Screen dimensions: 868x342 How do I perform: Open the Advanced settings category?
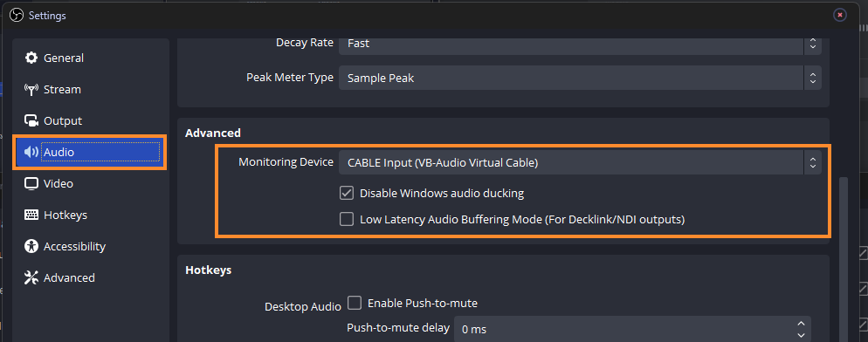coord(91,277)
